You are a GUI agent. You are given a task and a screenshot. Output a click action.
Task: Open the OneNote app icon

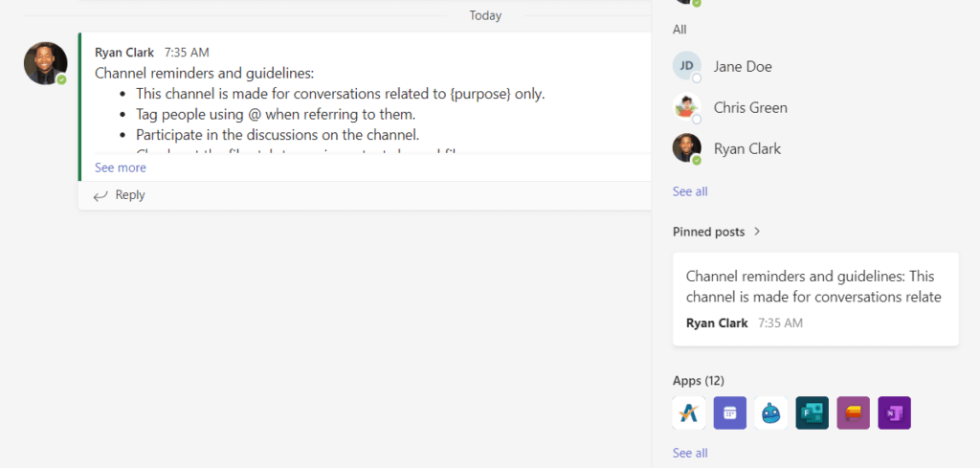click(895, 413)
